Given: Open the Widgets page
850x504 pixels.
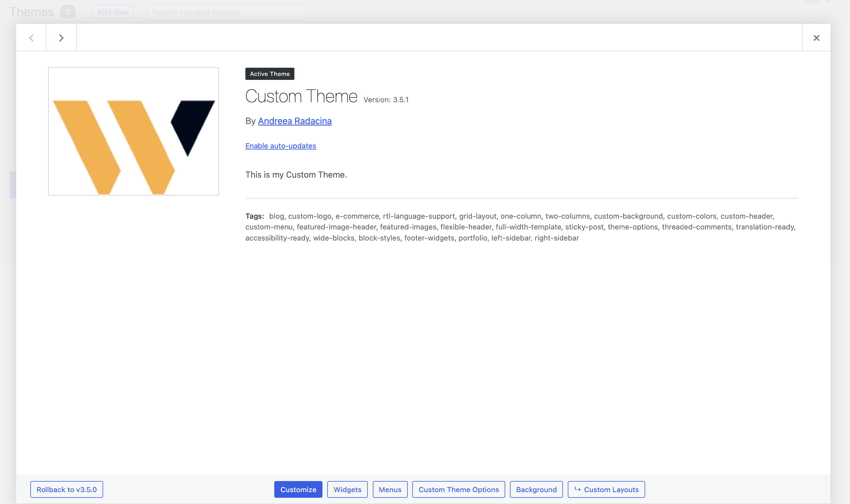Looking at the screenshot, I should click(347, 489).
